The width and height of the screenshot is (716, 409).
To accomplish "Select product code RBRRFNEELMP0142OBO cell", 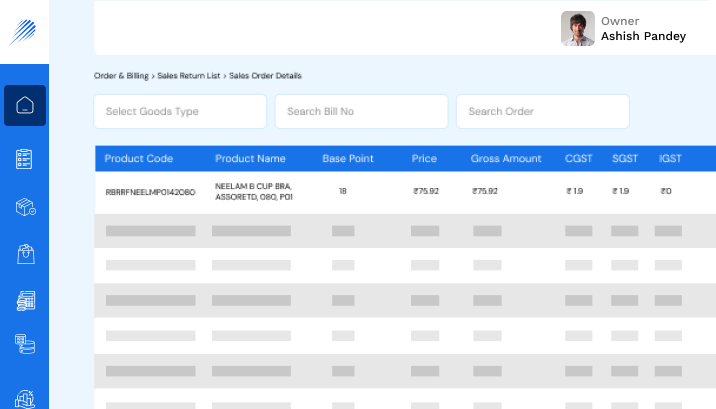I will (150, 192).
